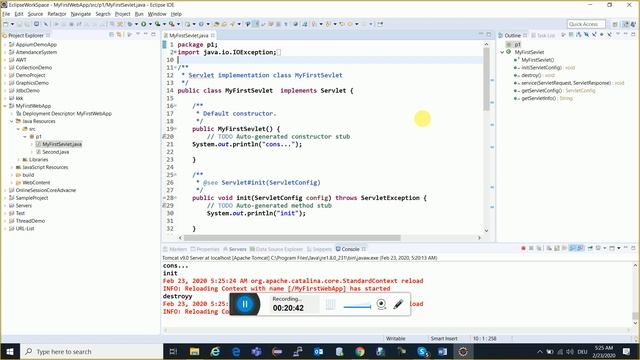Viewport: 640px width, 360px height.
Task: Adjust the recording bar volume slider
Action: coord(357,307)
